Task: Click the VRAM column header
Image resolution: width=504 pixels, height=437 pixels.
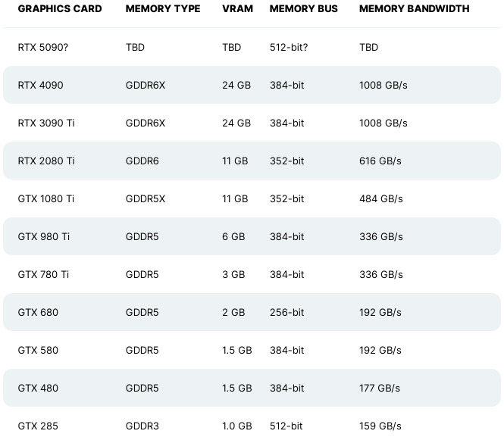Action: tap(237, 8)
